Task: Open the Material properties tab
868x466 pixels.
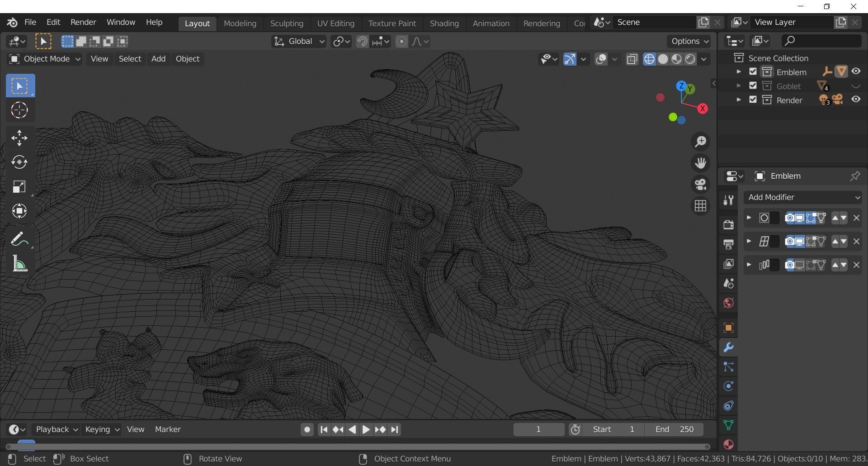Action: 728,444
